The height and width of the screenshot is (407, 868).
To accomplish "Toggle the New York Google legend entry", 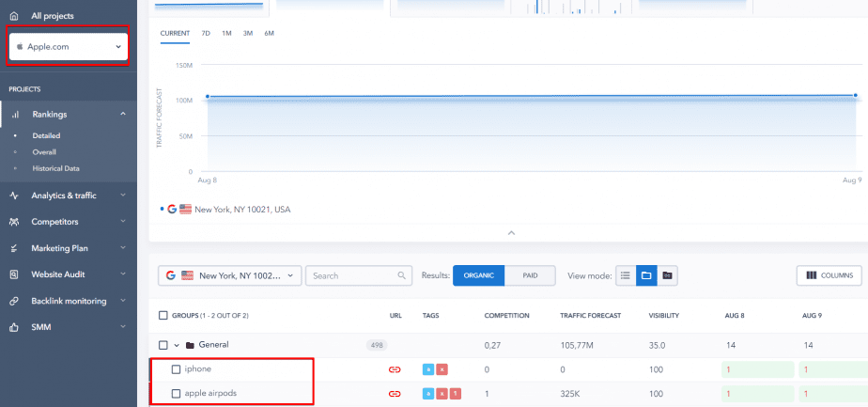I will [225, 210].
